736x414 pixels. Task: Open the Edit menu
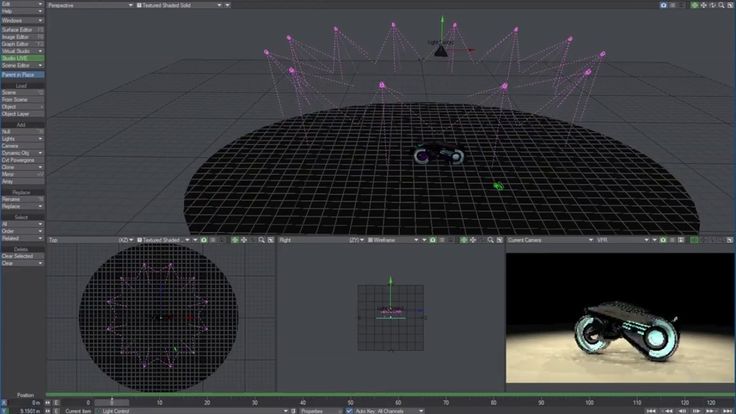coord(22,4)
